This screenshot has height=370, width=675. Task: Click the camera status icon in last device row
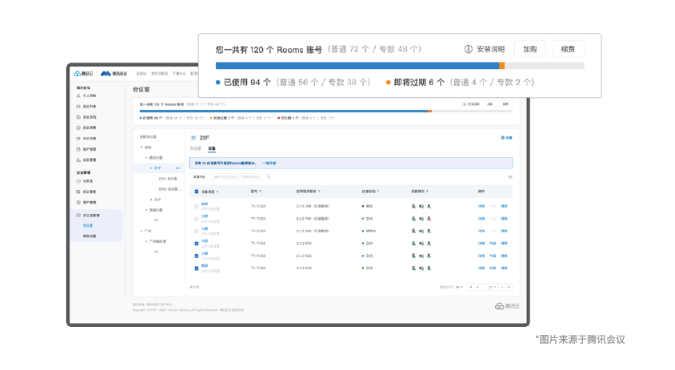(x=429, y=268)
